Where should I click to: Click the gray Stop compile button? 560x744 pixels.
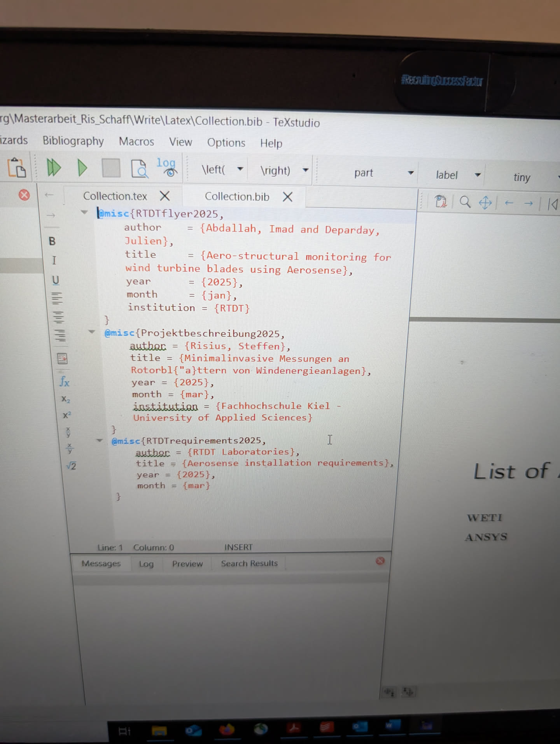(x=111, y=168)
